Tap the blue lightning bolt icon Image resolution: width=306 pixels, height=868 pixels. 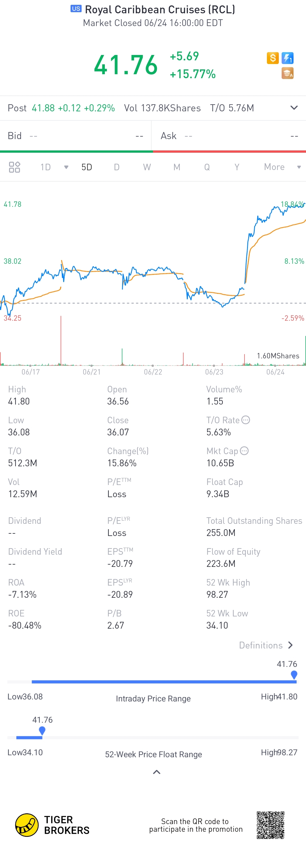[288, 58]
